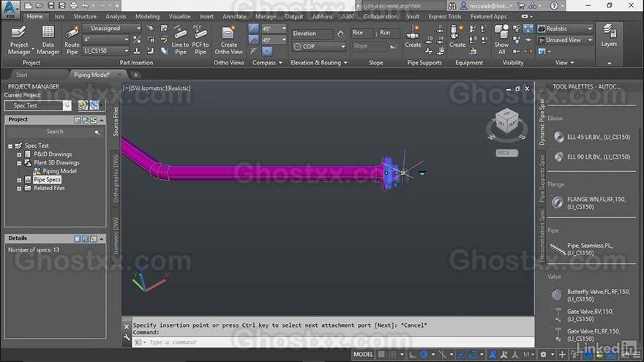Screen dimensions: 644x362
Task: Run the PCF to Pipe tool
Action: pos(200,40)
